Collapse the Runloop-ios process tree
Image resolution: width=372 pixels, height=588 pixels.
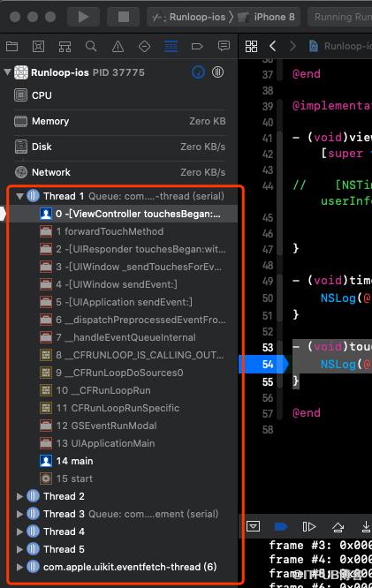tap(7, 72)
